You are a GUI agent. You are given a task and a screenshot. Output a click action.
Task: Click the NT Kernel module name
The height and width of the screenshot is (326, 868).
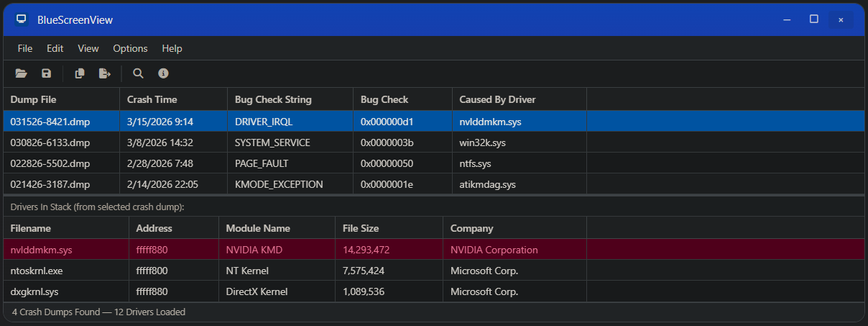[x=247, y=271]
